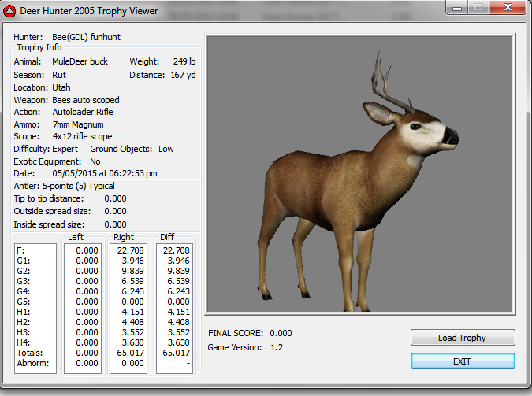This screenshot has height=396, width=532.
Task: Click the FINAL SCORE value
Action: [x=281, y=333]
